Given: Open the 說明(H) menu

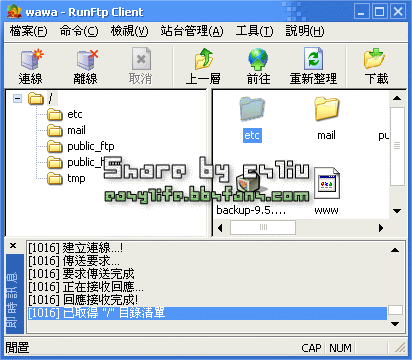Looking at the screenshot, I should coord(305,31).
